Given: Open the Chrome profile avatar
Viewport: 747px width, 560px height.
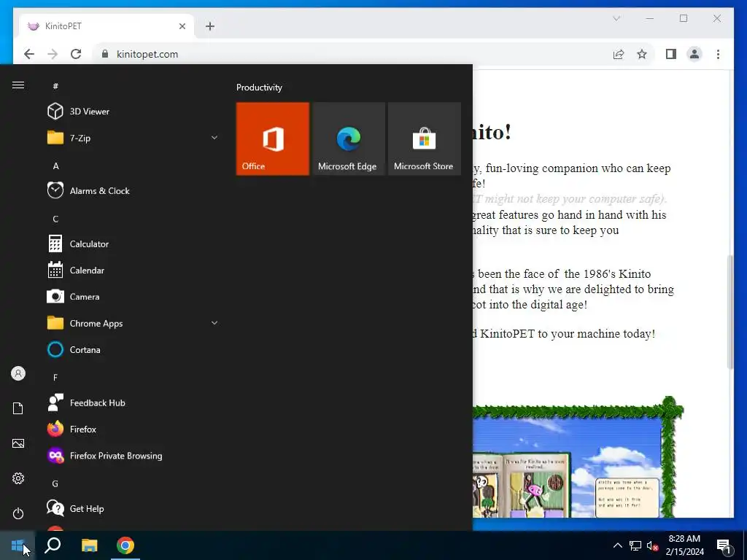Looking at the screenshot, I should (x=694, y=54).
